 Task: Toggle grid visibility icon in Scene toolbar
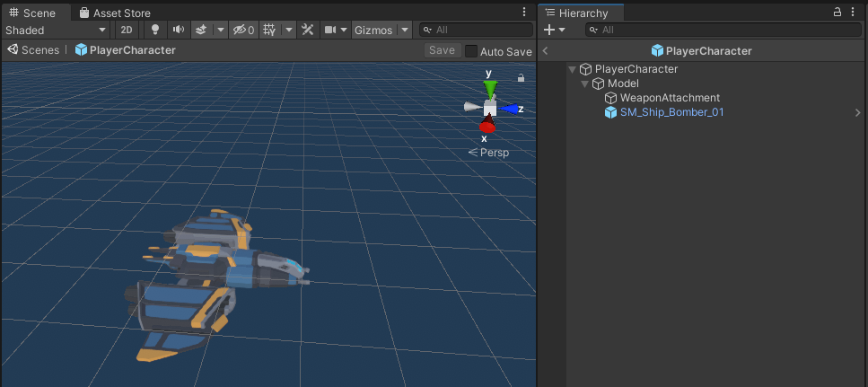[x=269, y=30]
